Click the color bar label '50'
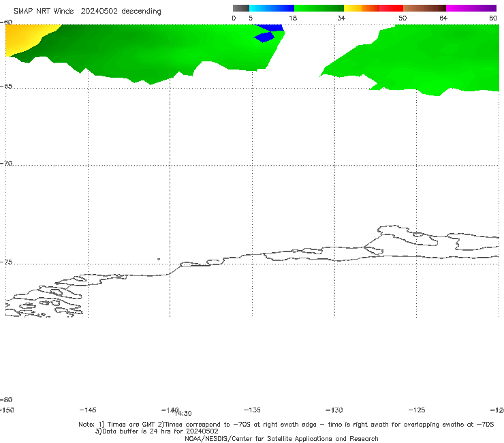 point(403,18)
